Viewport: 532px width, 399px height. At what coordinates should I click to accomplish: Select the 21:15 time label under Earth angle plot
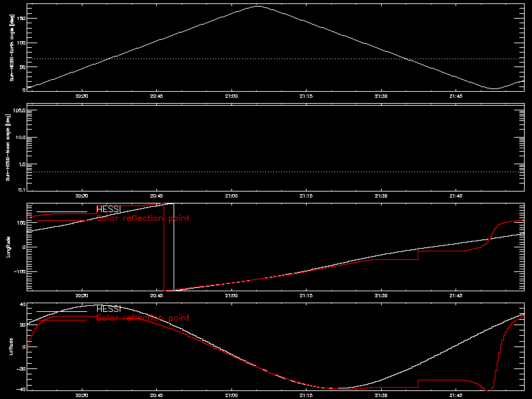[306, 96]
